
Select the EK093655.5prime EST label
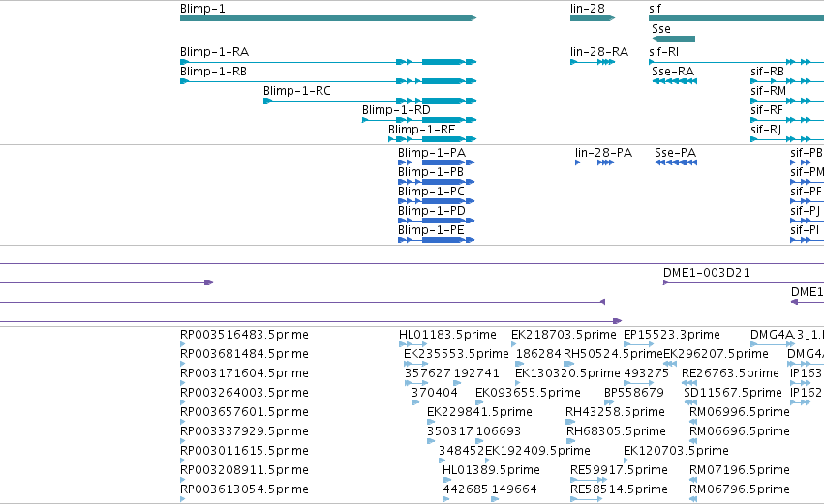click(528, 393)
